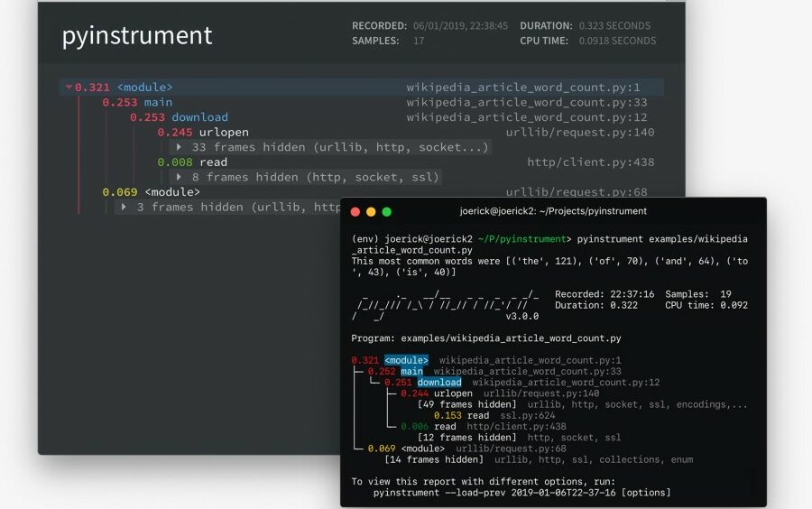Click the recorded date 06/01/2019, 22:38:45

point(460,26)
